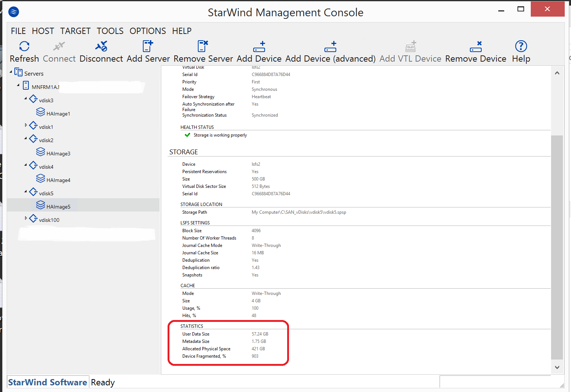571x392 pixels.
Task: Click the StarWind Software status bar link
Action: [x=48, y=382]
